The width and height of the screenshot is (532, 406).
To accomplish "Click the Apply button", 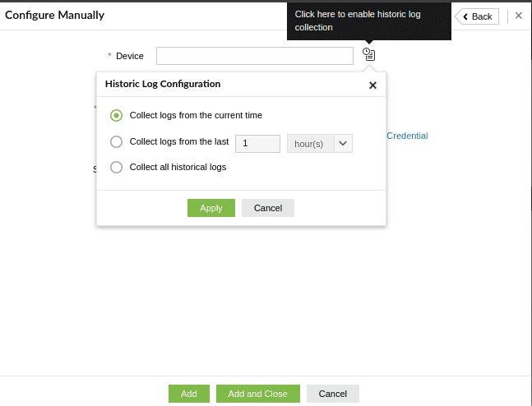I will pos(211,208).
